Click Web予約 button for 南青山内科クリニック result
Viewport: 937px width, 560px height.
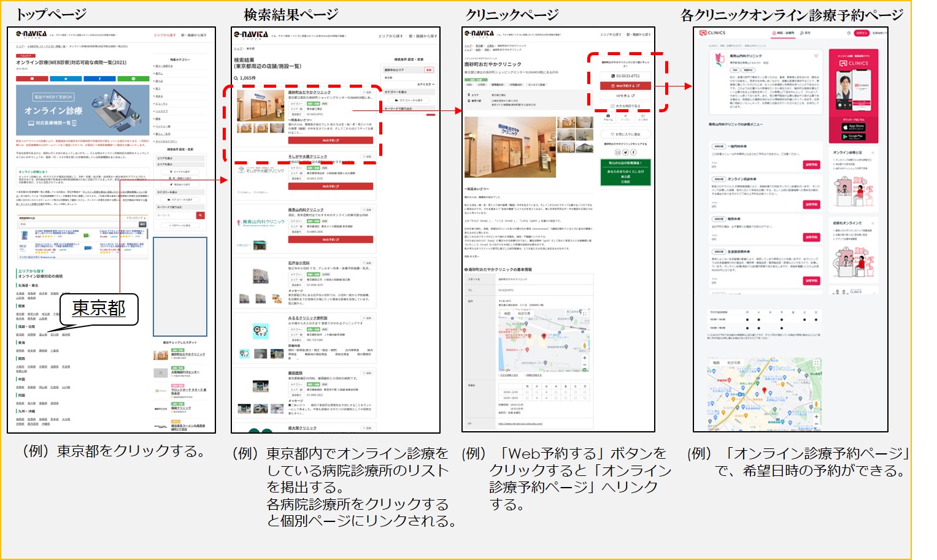331,239
